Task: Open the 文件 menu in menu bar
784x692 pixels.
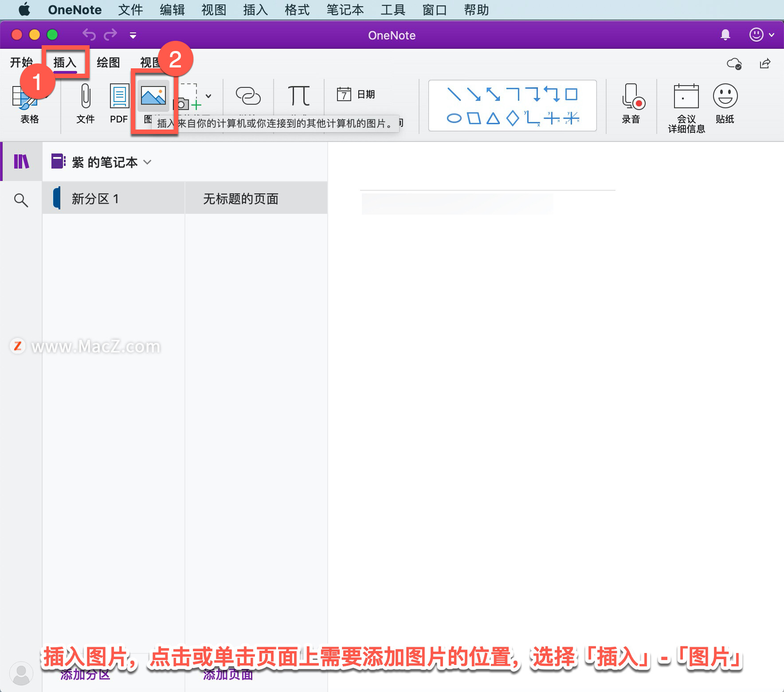Action: [x=130, y=10]
